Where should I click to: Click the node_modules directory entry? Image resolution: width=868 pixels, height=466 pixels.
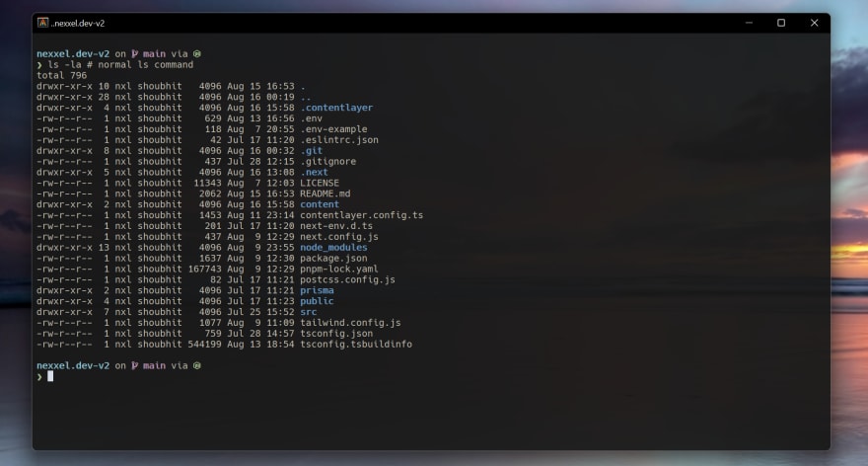[x=333, y=247]
